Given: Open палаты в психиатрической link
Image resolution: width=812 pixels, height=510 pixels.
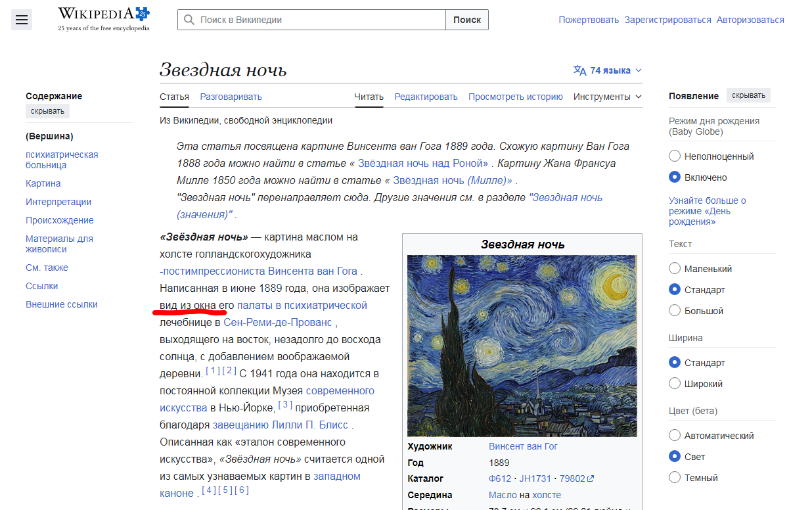Looking at the screenshot, I should 302,305.
